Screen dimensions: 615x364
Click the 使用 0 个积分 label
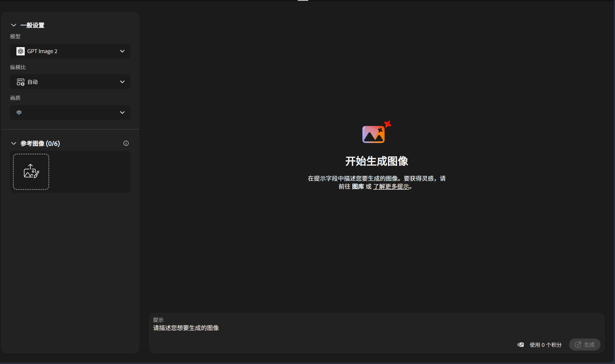click(546, 345)
